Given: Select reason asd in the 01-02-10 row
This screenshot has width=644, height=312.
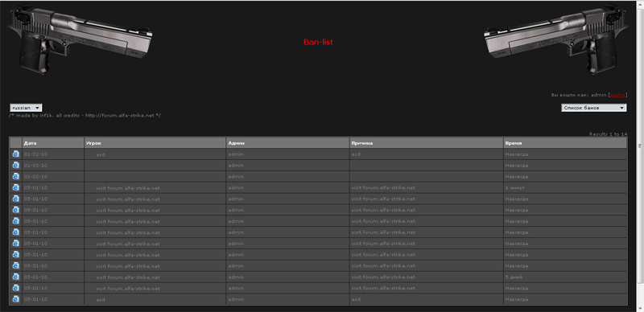Looking at the screenshot, I should [x=356, y=154].
